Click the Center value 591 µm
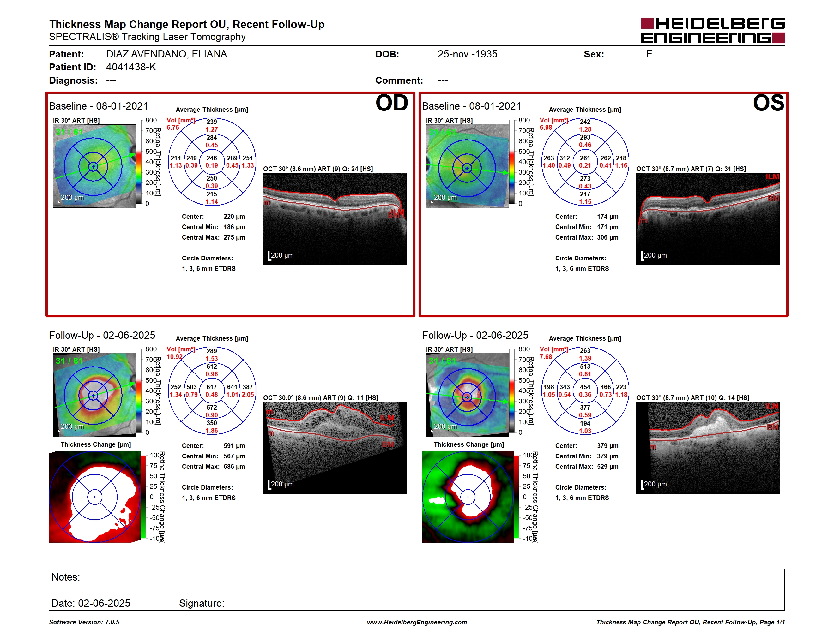Screen dimensions: 834x644 point(234,446)
